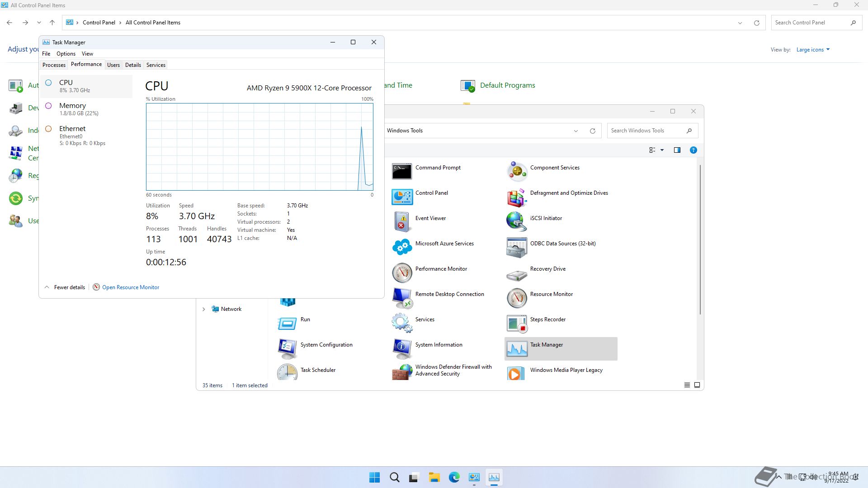The width and height of the screenshot is (868, 488).
Task: Open taskbar Search icon
Action: pyautogui.click(x=394, y=477)
